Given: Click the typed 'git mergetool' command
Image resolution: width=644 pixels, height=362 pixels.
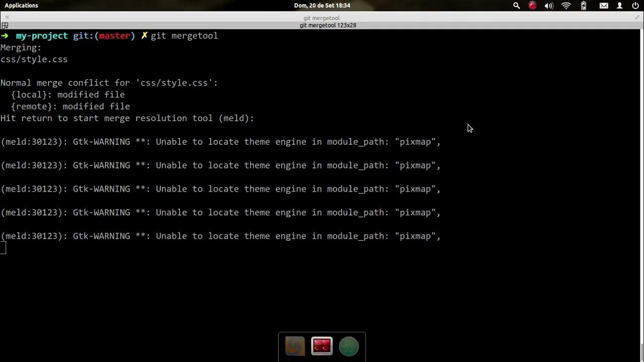Looking at the screenshot, I should click(x=184, y=36).
